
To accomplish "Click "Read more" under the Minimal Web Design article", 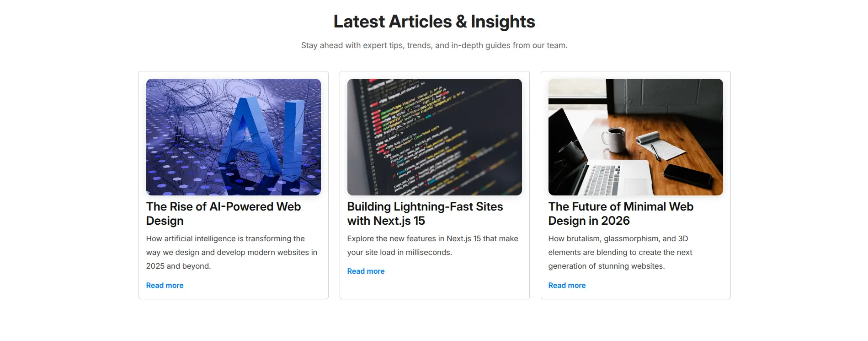I will (x=566, y=285).
